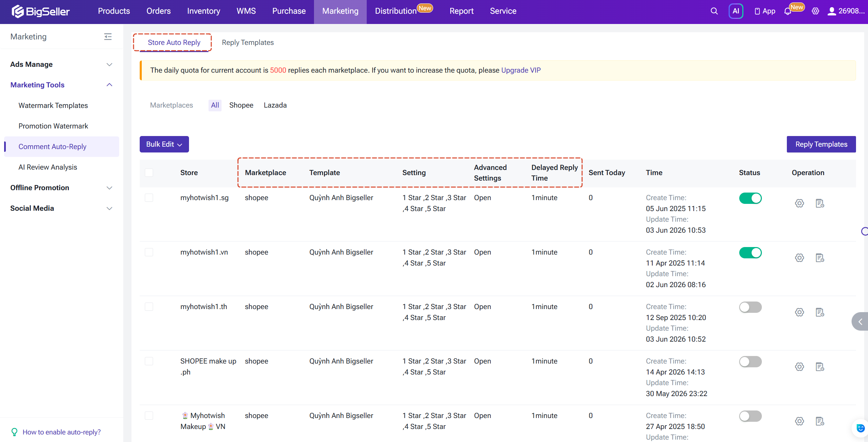The image size is (868, 442).
Task: Open the App download link
Action: (x=765, y=11)
